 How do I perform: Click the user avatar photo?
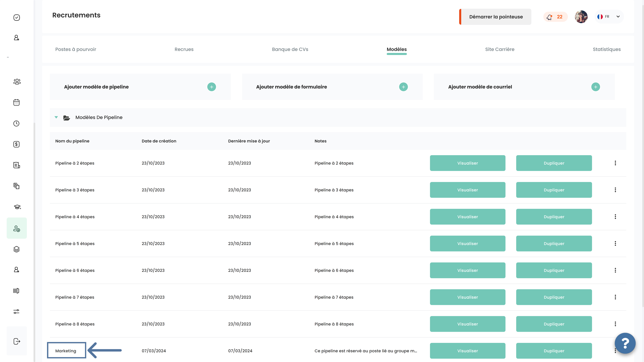[581, 17]
